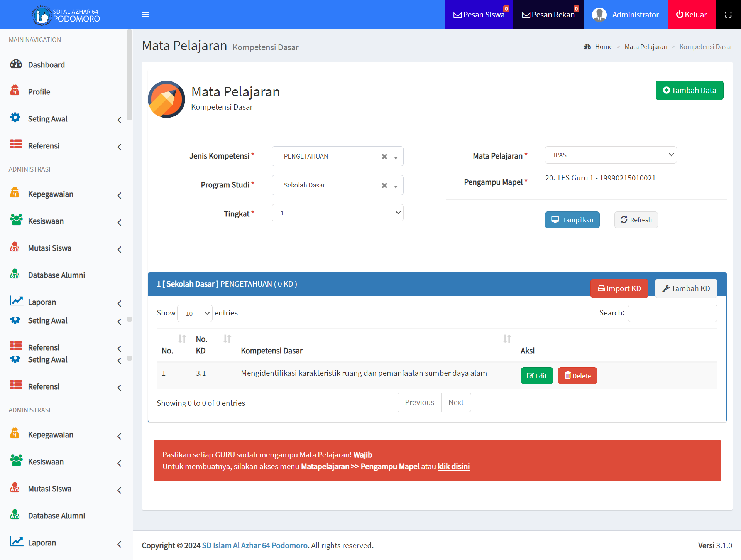Click the red Keluar logout button
741x560 pixels.
691,15
